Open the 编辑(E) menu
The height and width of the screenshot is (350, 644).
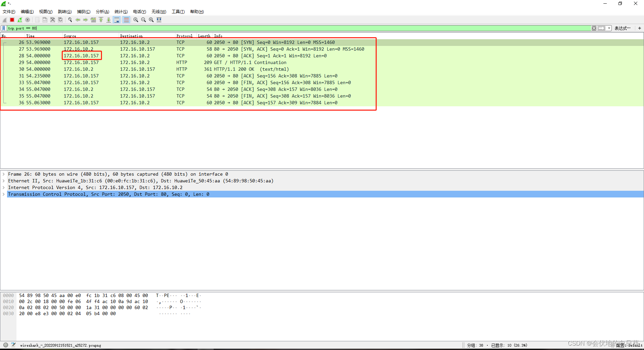tap(27, 12)
